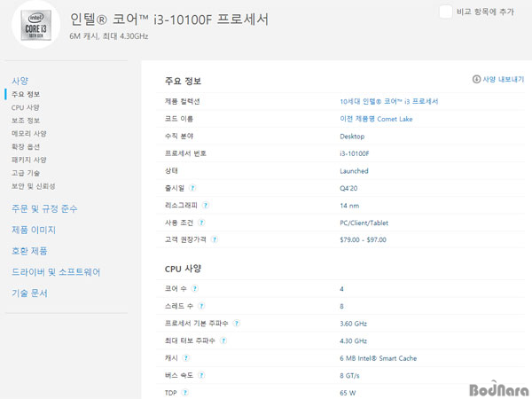Click the help icon next to 스레드 수
This screenshot has height=399, width=532.
[x=201, y=306]
